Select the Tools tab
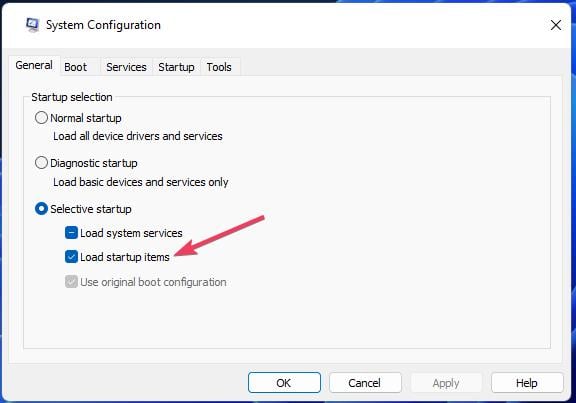The height and width of the screenshot is (403, 576). pyautogui.click(x=219, y=67)
